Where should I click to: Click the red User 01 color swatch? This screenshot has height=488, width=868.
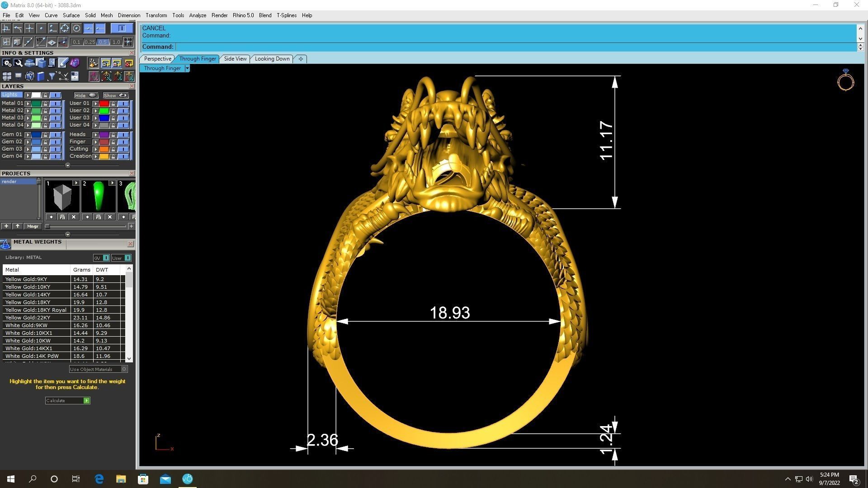tap(104, 103)
